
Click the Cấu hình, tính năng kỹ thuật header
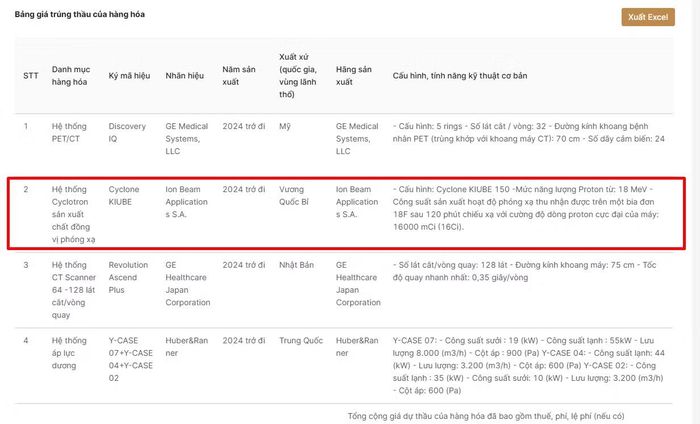pyautogui.click(x=460, y=76)
